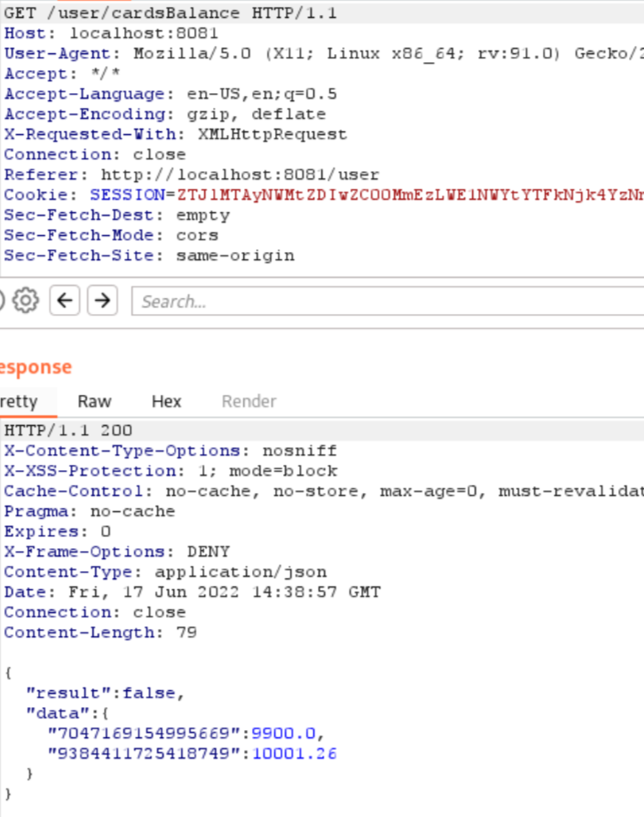Click the User-Agent header line
Image resolution: width=644 pixels, height=817 pixels.
click(x=324, y=53)
